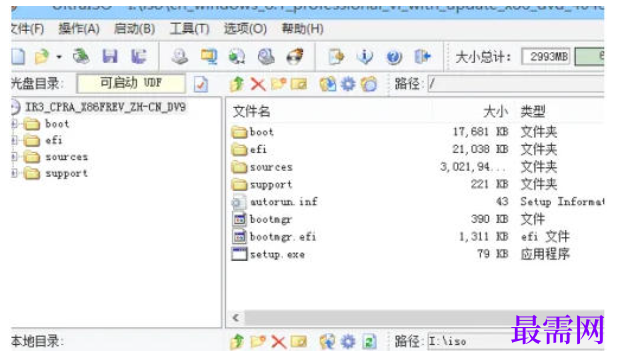Click the blue Info icon

pos(365,57)
